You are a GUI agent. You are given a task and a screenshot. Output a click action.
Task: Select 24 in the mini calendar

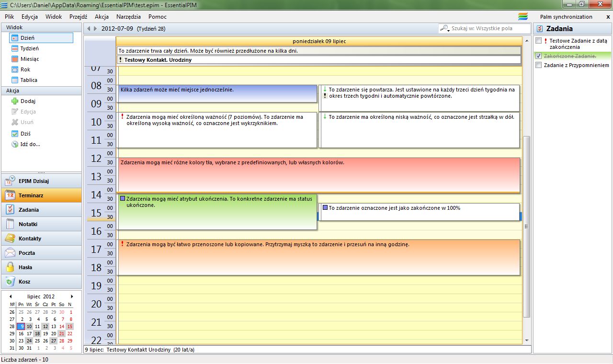(29, 341)
